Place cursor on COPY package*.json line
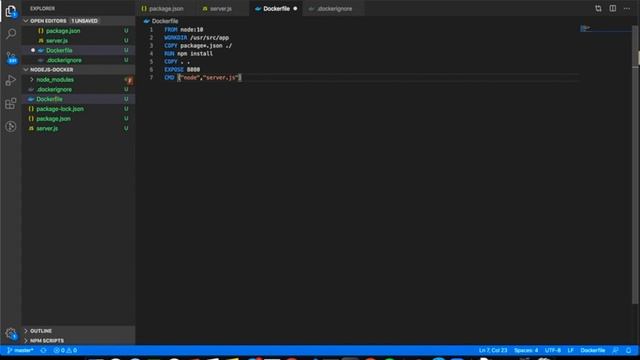Image resolution: width=640 pixels, height=360 pixels. tap(198, 45)
